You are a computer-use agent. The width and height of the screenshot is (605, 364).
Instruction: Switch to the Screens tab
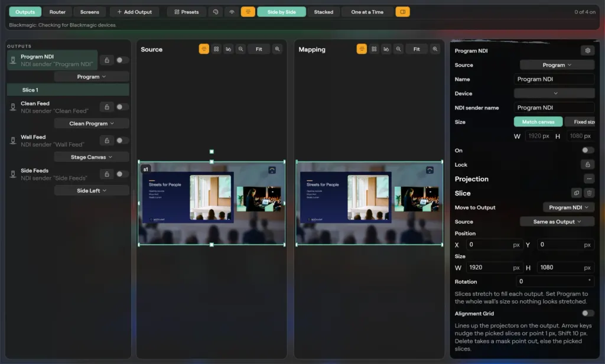[x=90, y=12]
